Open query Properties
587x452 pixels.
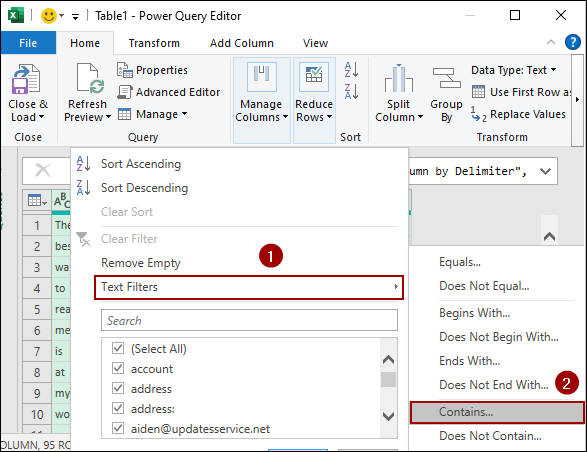152,70
